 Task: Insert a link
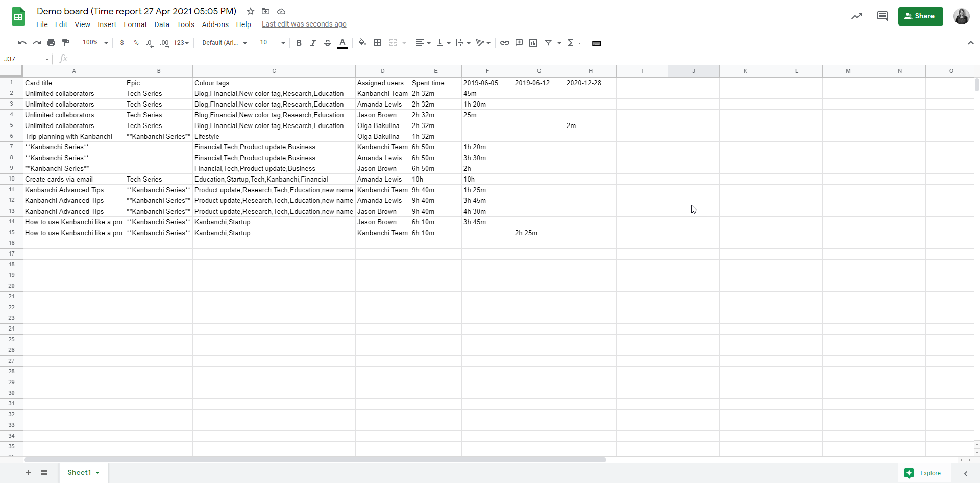(505, 43)
